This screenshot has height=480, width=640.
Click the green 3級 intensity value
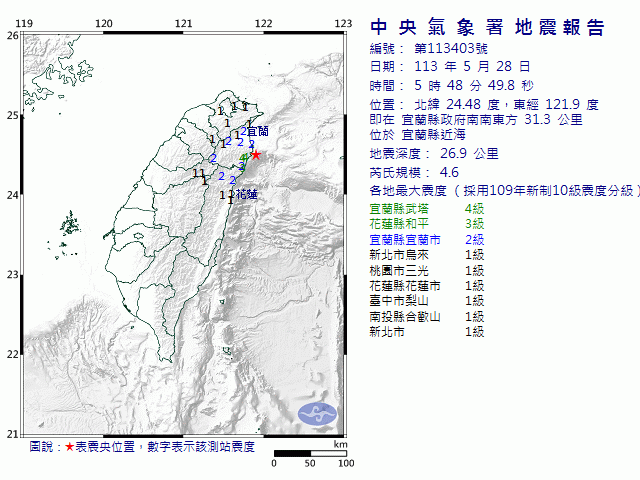pos(475,224)
